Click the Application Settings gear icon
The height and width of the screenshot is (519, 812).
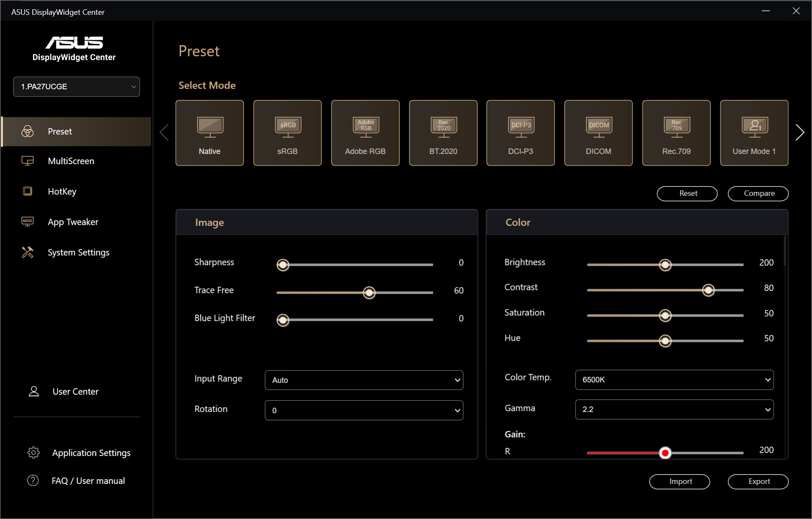33,453
